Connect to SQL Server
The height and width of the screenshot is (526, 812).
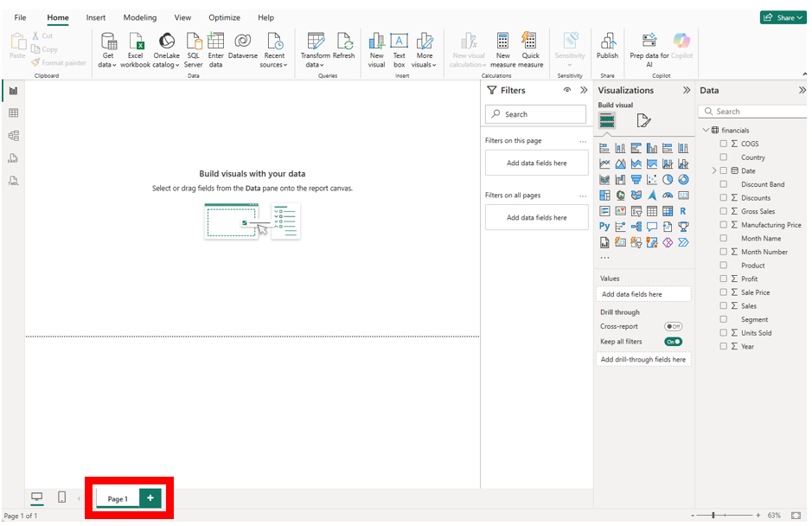coord(193,50)
